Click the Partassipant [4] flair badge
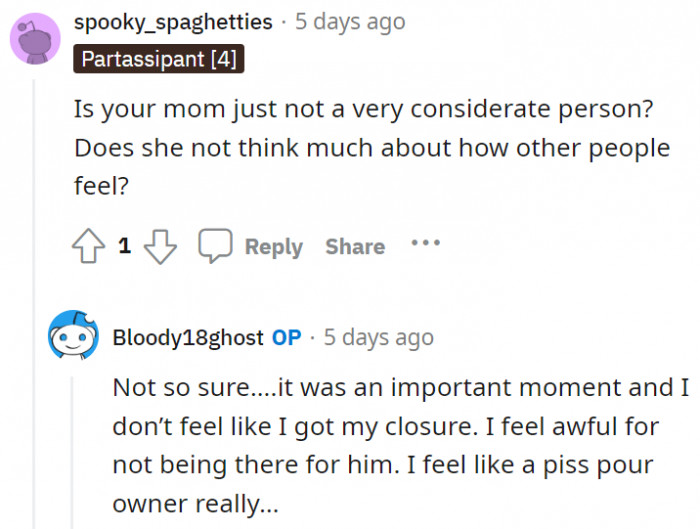 point(159,59)
